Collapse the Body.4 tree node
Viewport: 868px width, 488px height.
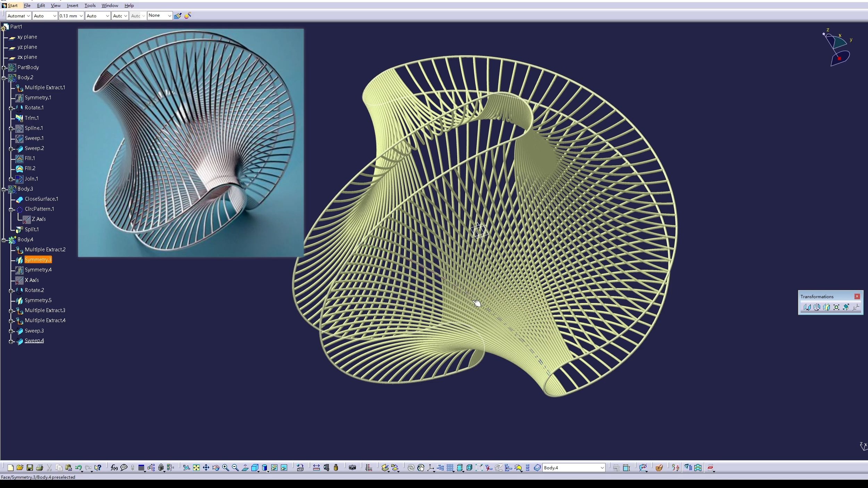(x=4, y=240)
